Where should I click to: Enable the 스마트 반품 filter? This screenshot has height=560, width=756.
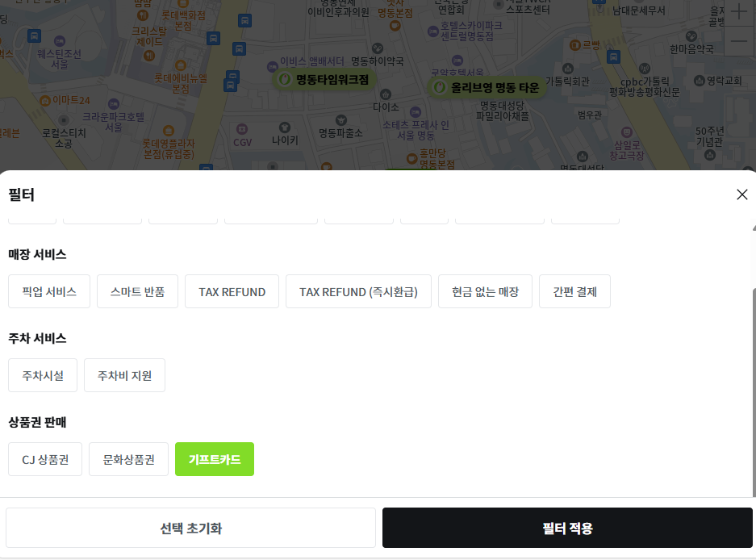(137, 290)
